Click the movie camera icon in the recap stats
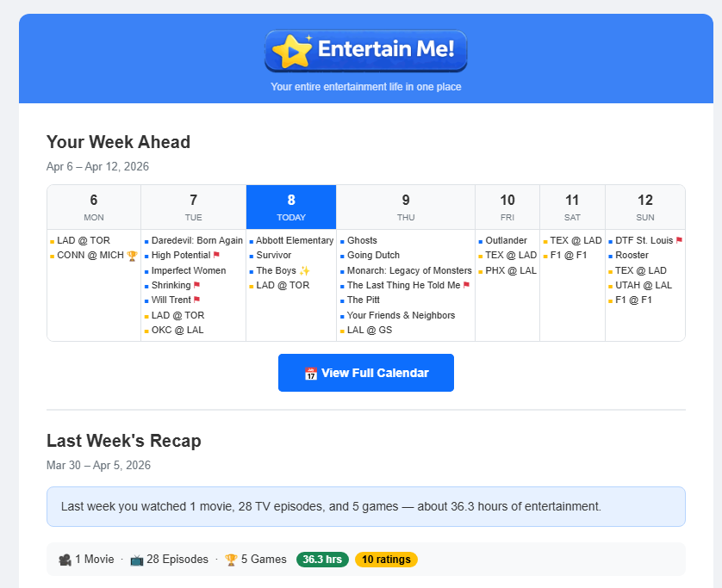Screen dimensions: 722x588 pyautogui.click(x=65, y=560)
